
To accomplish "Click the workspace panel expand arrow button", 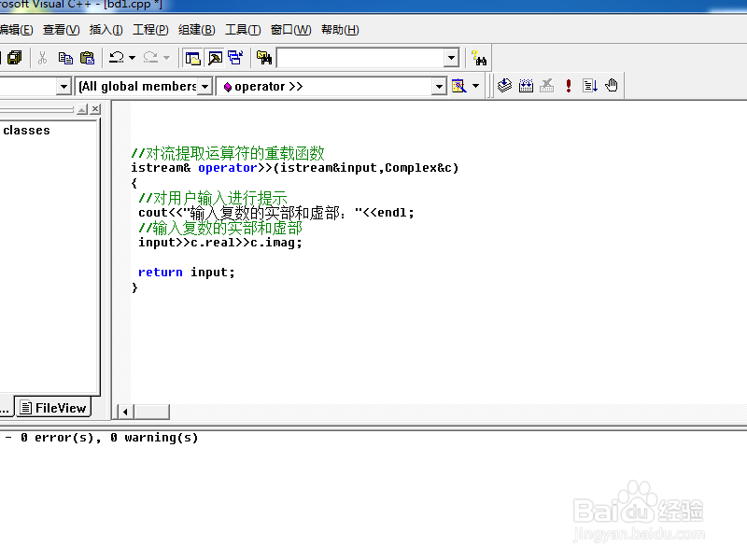I will coord(82,109).
